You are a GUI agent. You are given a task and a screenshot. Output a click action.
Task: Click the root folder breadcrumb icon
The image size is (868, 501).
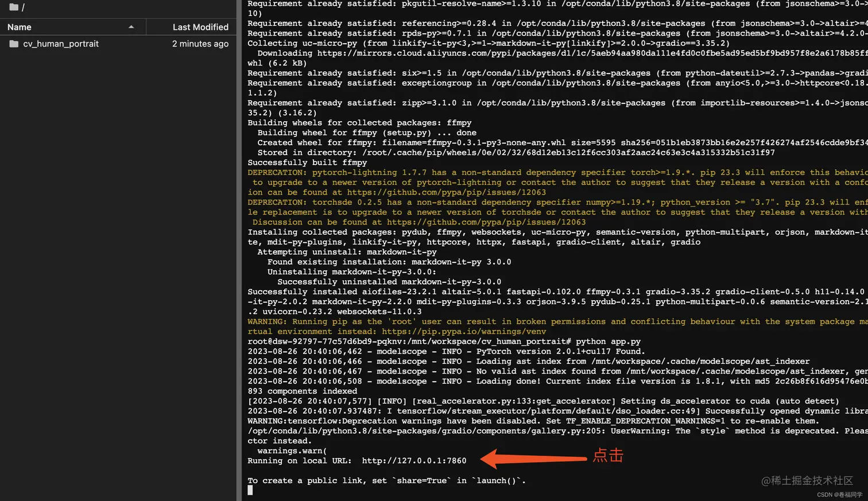point(14,7)
